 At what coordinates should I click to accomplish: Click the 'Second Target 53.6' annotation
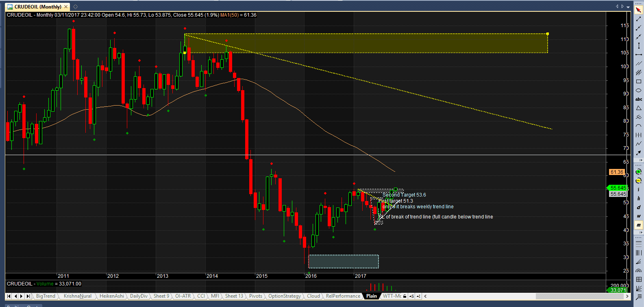point(404,195)
